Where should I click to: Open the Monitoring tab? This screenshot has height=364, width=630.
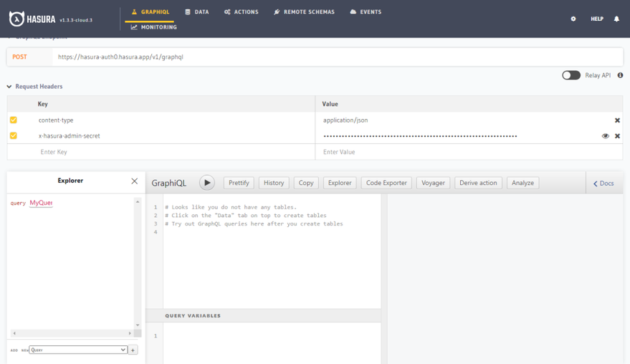pyautogui.click(x=154, y=27)
